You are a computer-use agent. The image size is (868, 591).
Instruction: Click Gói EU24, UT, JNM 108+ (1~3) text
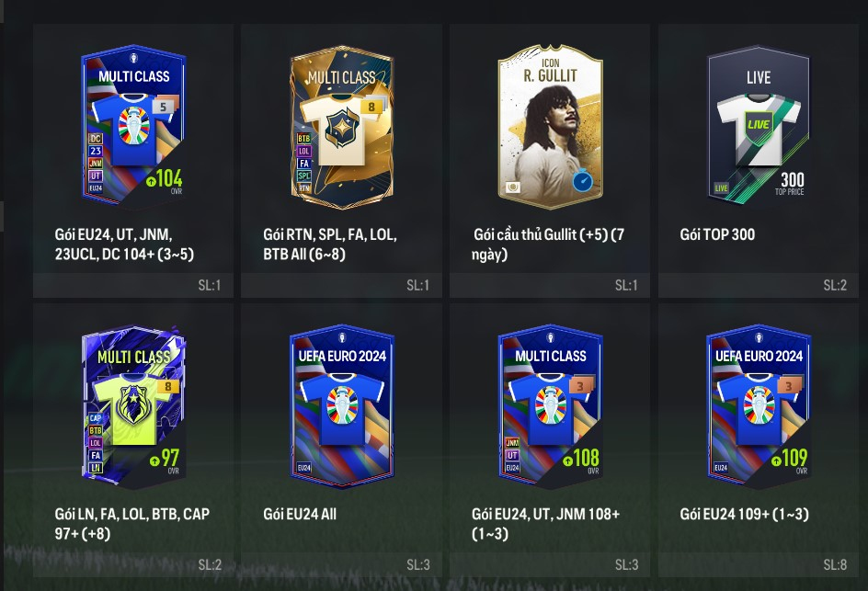pos(545,524)
